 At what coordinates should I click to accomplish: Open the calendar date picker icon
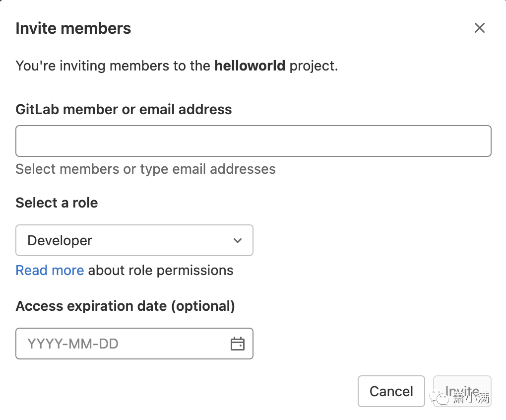[x=238, y=344]
